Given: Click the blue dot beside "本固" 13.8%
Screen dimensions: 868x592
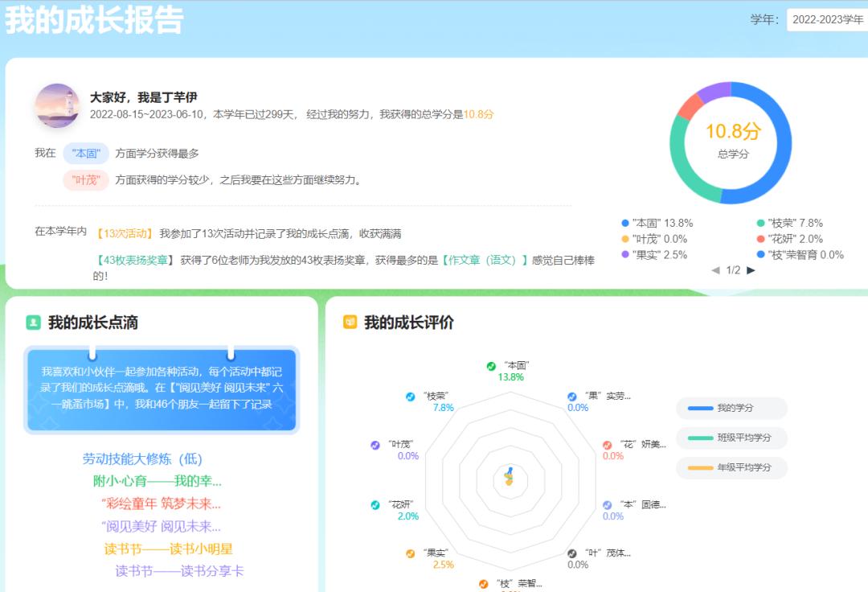Looking at the screenshot, I should pyautogui.click(x=624, y=222).
